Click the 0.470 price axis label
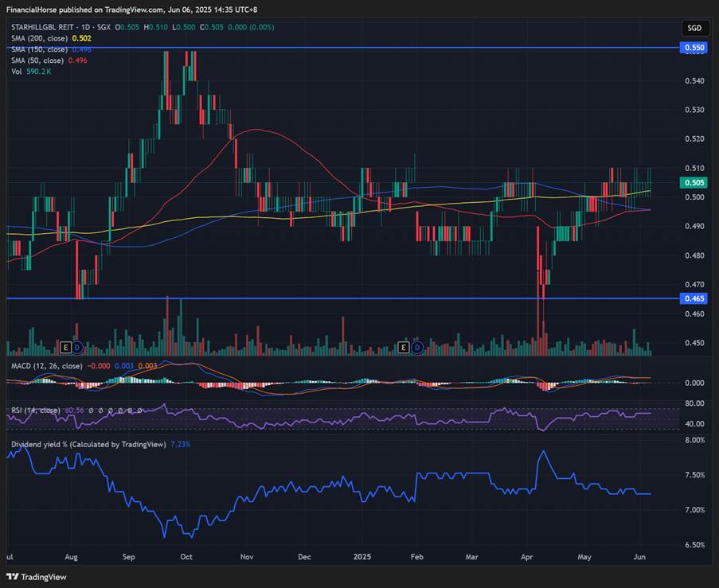The image size is (719, 588). (x=694, y=285)
